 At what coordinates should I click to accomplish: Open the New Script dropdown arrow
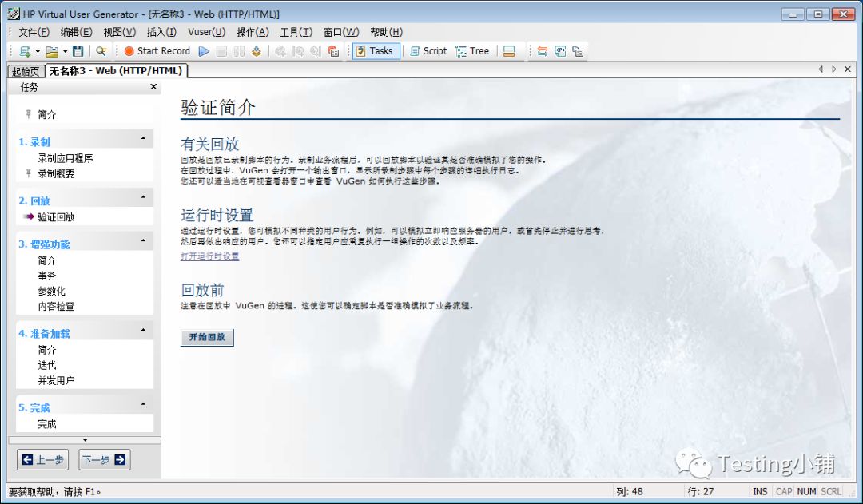[x=38, y=51]
